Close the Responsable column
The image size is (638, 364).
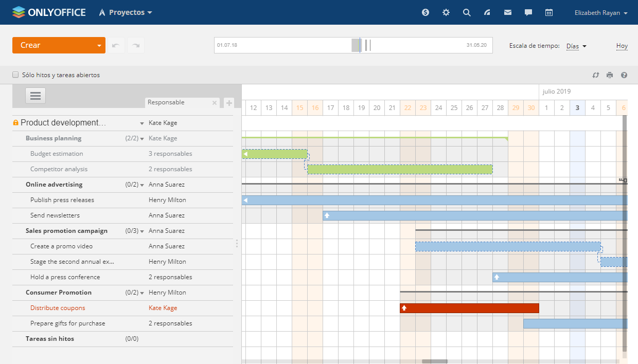pos(215,103)
